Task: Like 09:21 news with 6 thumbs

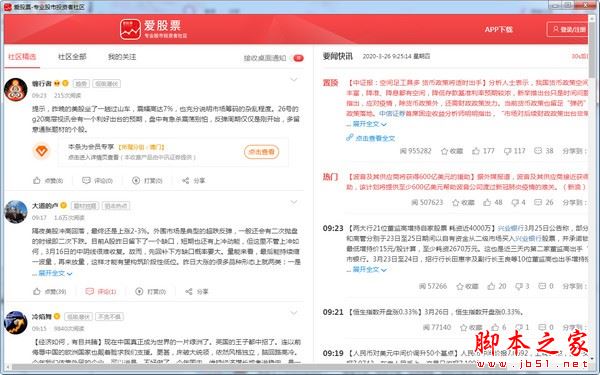Action: point(499,328)
